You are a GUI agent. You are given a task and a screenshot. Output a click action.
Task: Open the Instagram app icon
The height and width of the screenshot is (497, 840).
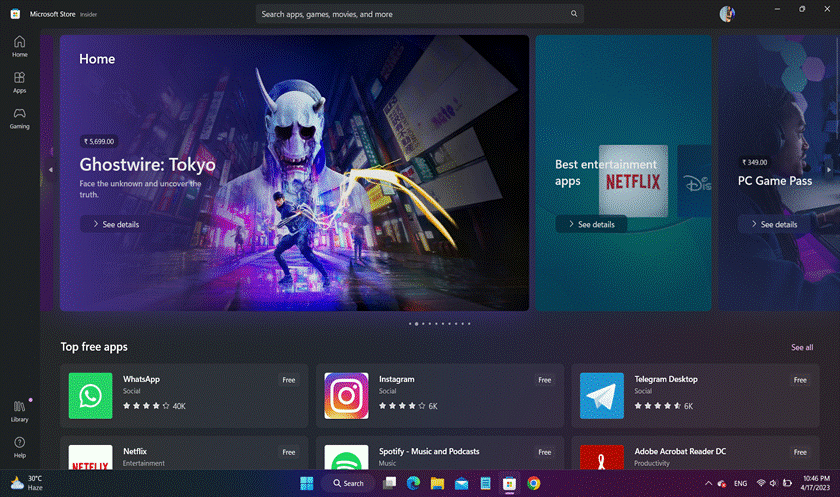pyautogui.click(x=346, y=396)
